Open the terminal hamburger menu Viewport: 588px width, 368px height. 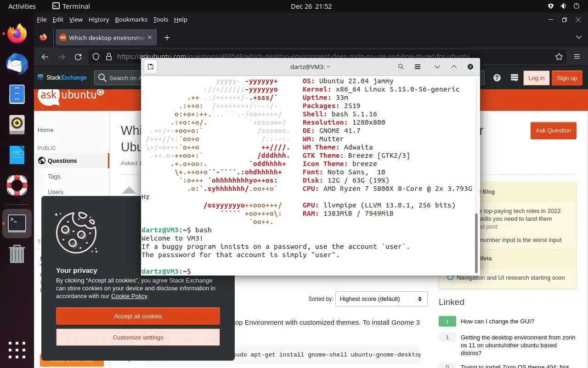(418, 67)
